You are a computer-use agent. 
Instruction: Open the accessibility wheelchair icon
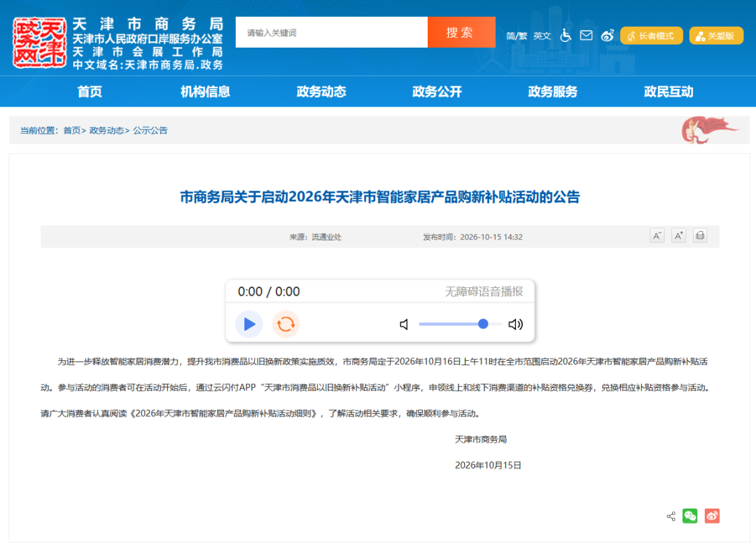(566, 35)
